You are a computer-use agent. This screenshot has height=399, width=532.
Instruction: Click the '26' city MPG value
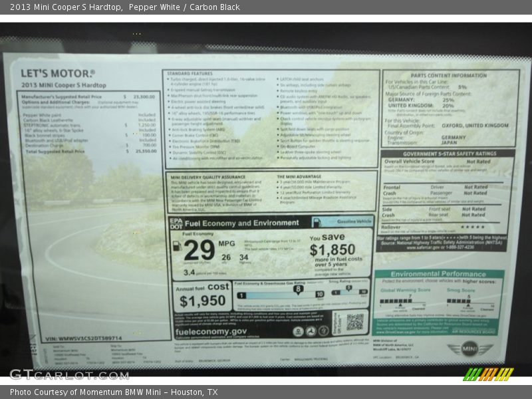(x=226, y=257)
